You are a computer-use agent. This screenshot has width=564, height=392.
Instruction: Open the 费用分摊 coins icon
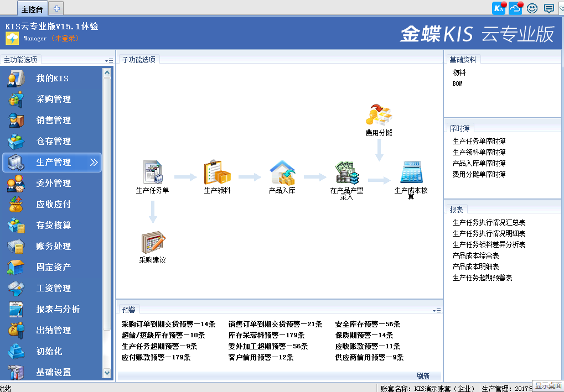(379, 115)
